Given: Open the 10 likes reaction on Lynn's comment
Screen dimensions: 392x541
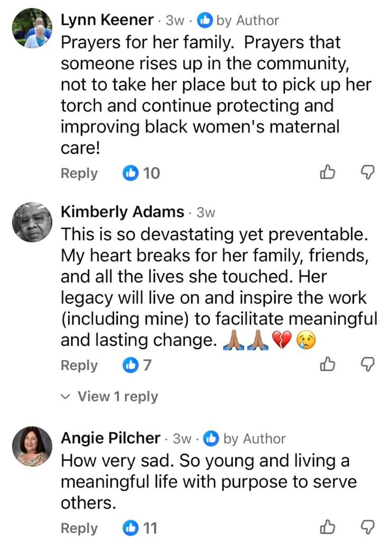Looking at the screenshot, I should click(141, 173).
